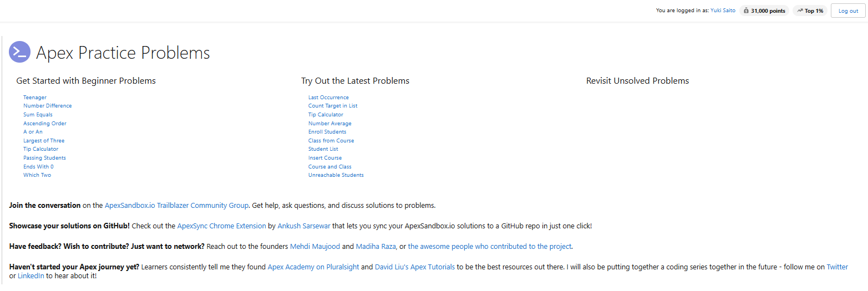868x291 pixels.
Task: Open founder Madiha Raza's link
Action: tap(376, 247)
